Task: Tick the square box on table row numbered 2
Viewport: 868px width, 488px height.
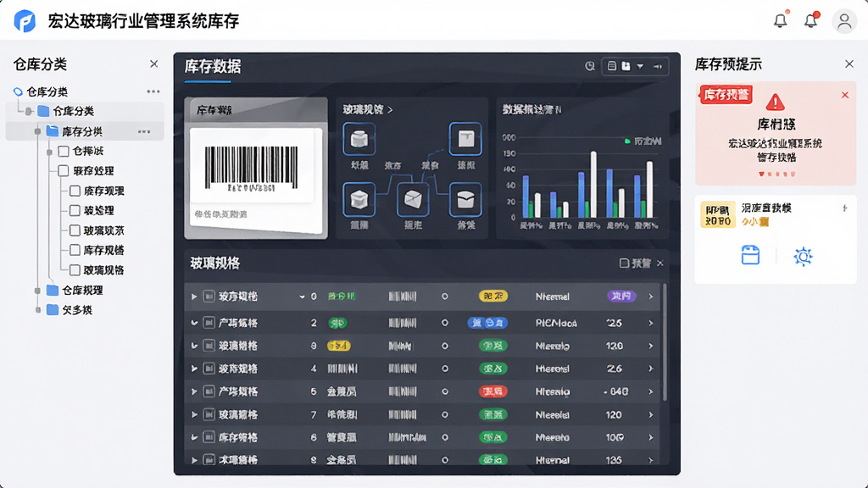Action: coord(209,323)
